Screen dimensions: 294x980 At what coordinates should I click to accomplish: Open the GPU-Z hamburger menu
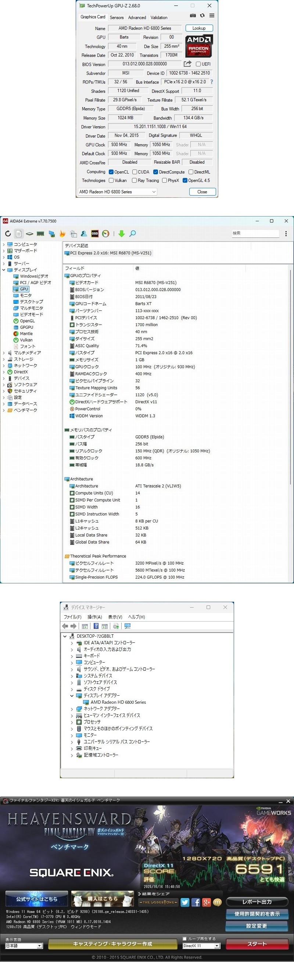[x=212, y=16]
